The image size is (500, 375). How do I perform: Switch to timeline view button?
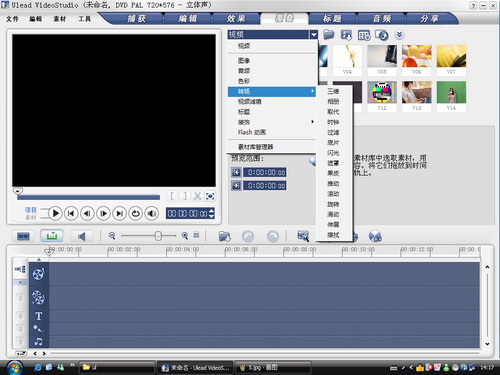click(x=52, y=236)
